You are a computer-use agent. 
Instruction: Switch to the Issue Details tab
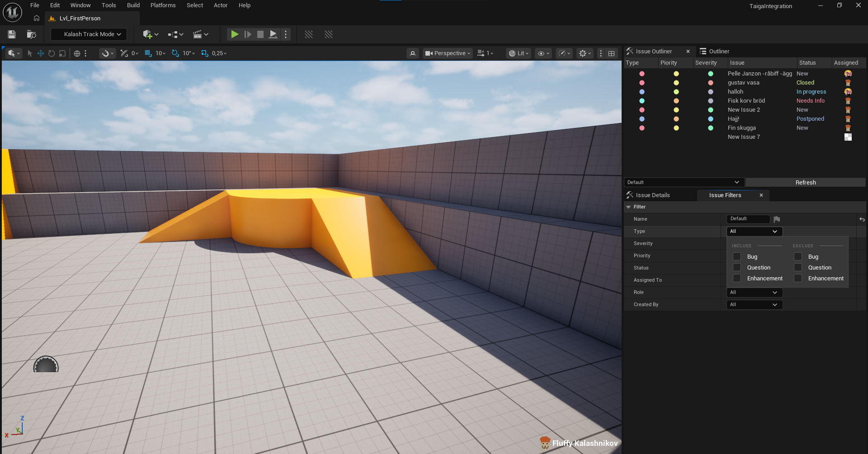tap(652, 195)
